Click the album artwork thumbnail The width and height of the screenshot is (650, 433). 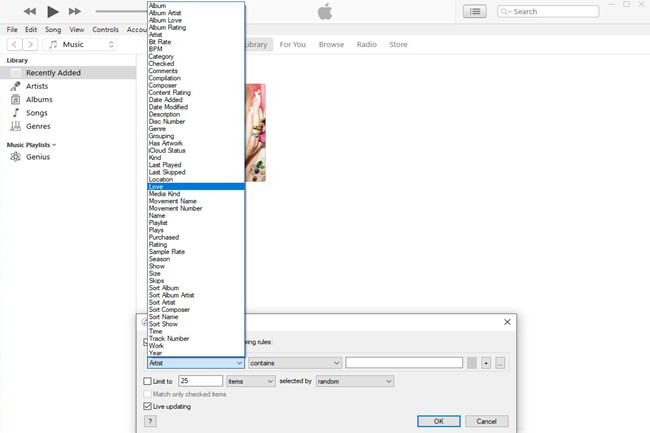pyautogui.click(x=255, y=133)
